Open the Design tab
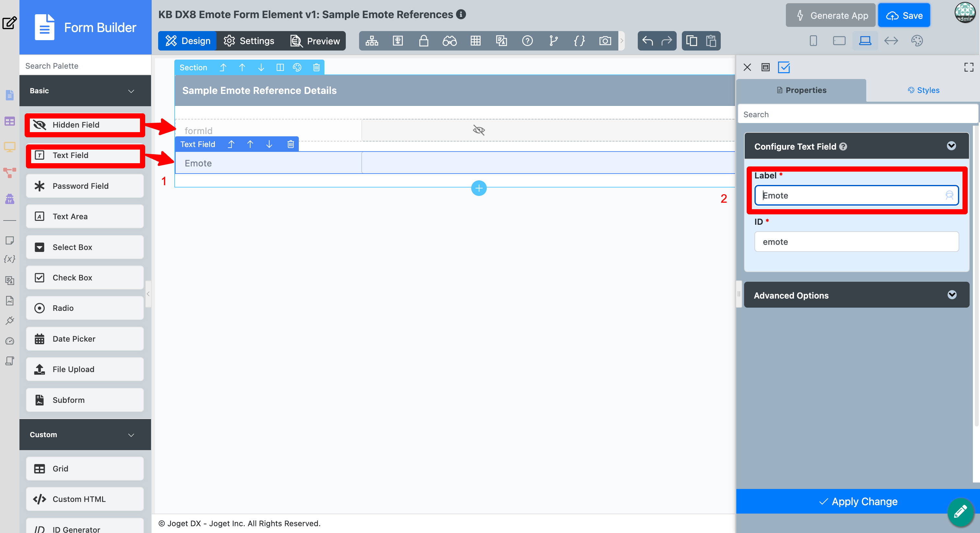980x533 pixels. point(188,41)
